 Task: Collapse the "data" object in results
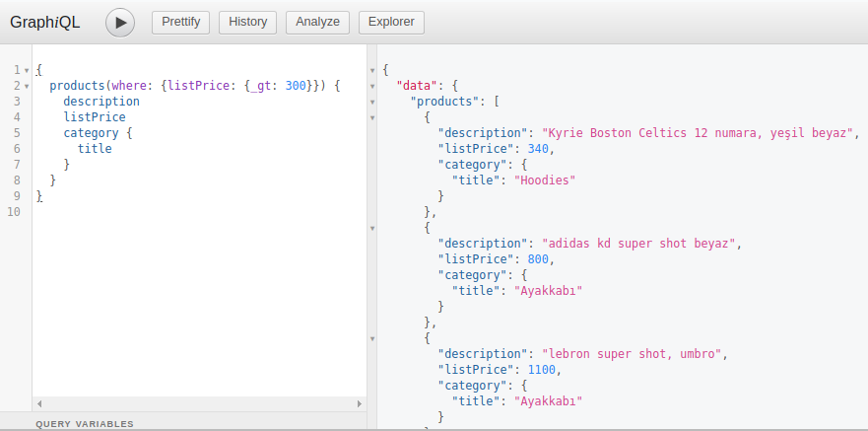tap(371, 87)
